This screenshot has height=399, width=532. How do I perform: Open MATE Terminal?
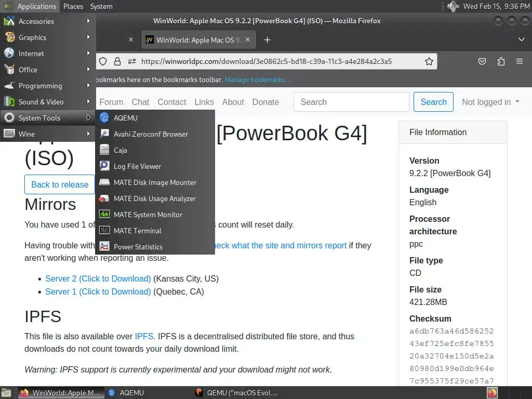click(x=155, y=231)
